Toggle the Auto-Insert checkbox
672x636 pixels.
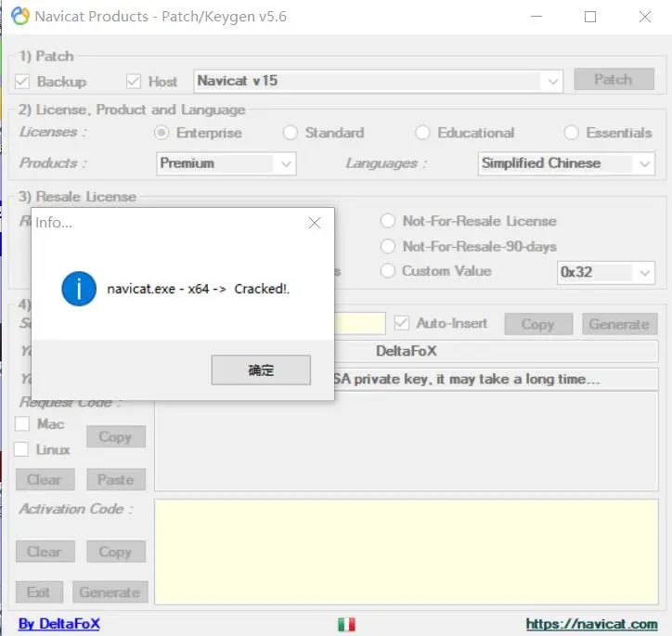tap(402, 323)
